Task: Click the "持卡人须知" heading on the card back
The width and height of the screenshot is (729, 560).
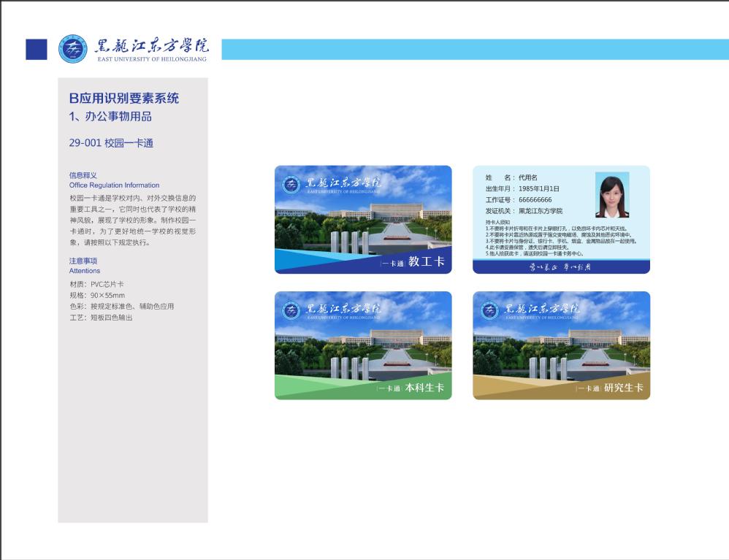Action: (x=498, y=222)
